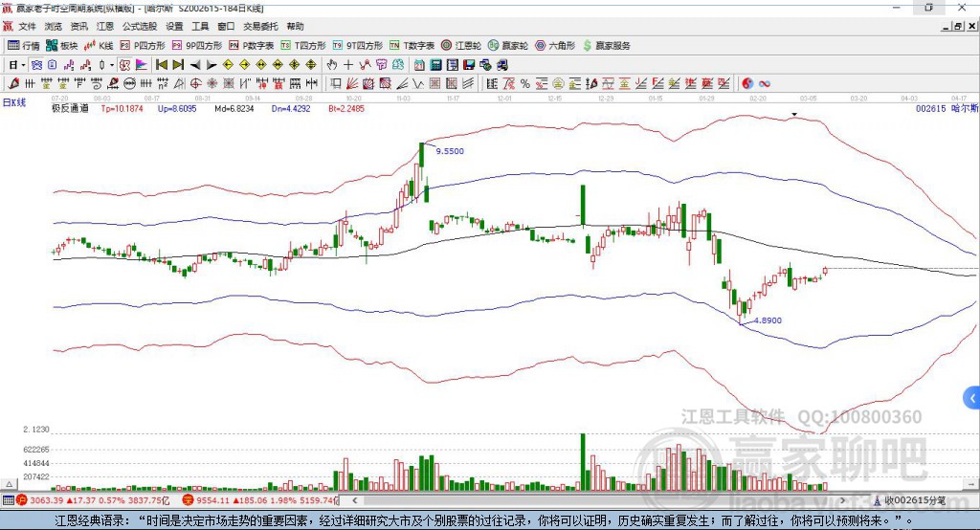The height and width of the screenshot is (530, 980).
Task: Click the 行情 toolbar button
Action: pos(23,46)
